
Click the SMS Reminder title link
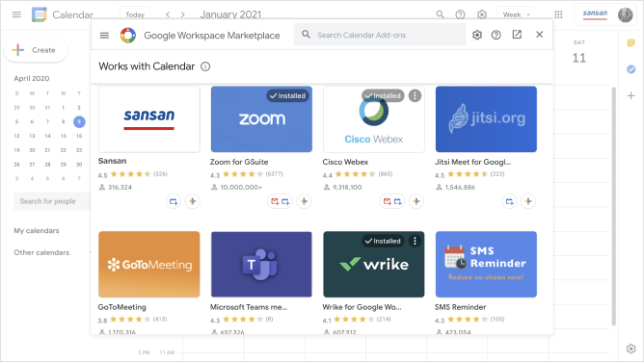pos(461,307)
